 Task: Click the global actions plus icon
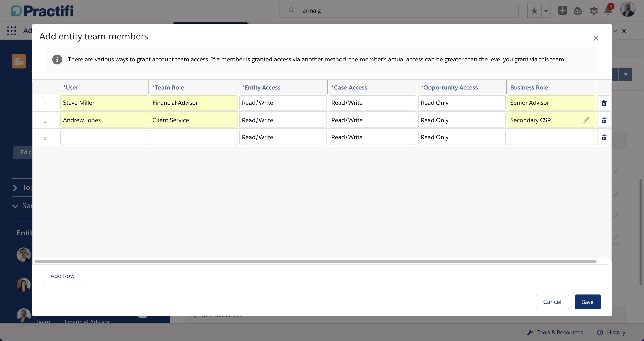[x=562, y=11]
